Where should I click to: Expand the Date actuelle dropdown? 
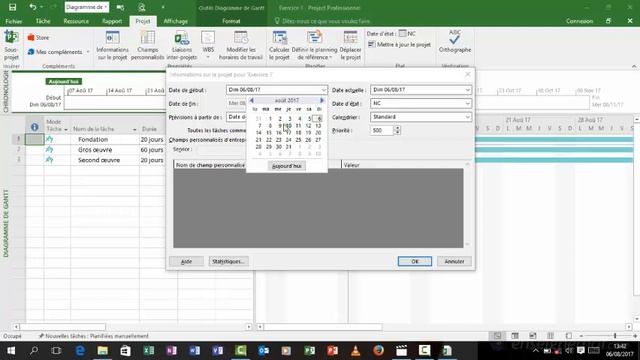click(467, 90)
